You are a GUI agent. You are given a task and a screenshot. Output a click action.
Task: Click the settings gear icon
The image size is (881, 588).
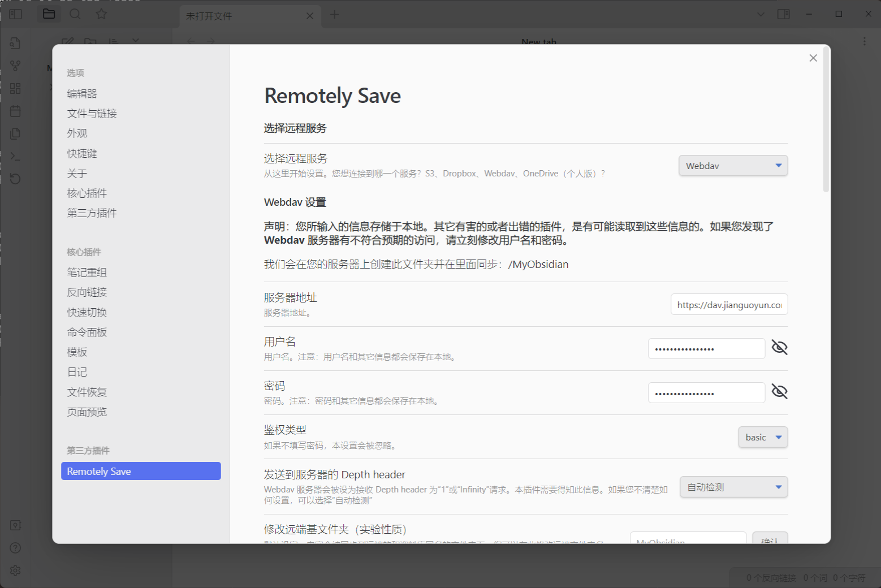(15, 570)
